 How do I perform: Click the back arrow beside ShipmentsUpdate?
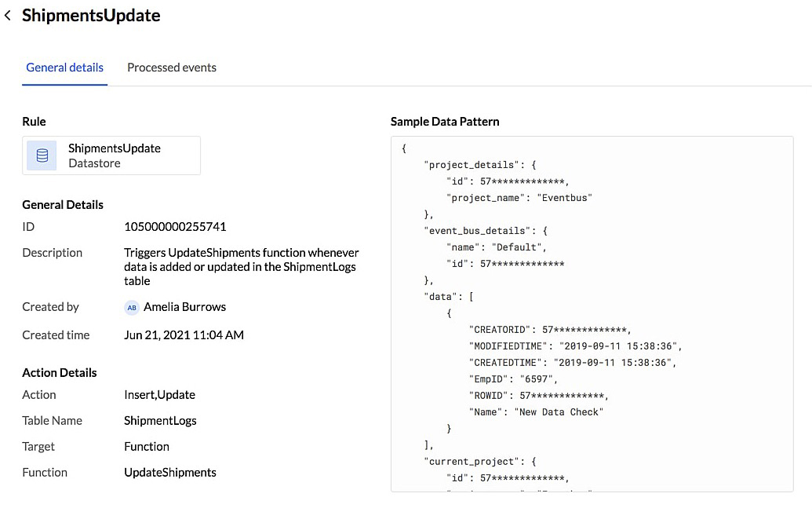point(8,16)
